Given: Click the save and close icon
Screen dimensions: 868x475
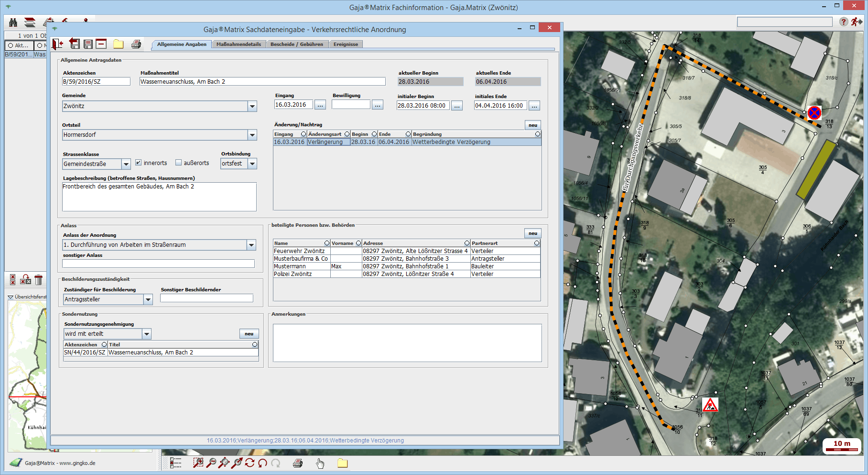Looking at the screenshot, I should coord(75,44).
